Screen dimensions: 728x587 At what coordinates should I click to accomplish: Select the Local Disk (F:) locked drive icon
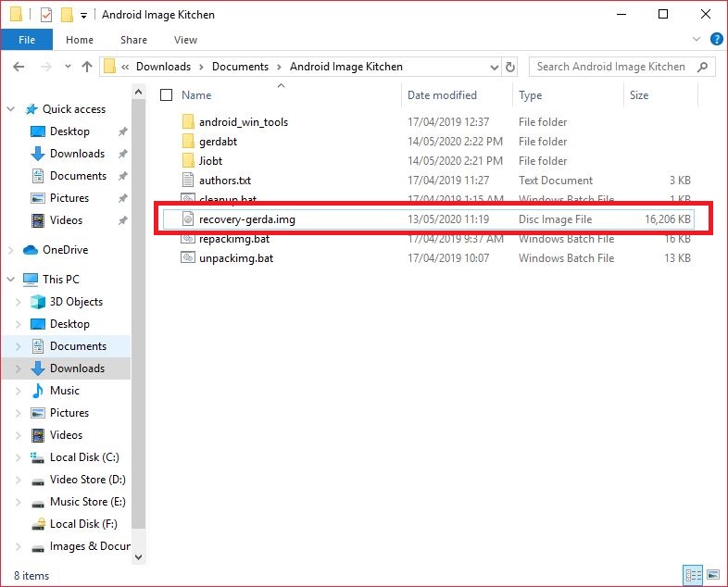(x=38, y=524)
